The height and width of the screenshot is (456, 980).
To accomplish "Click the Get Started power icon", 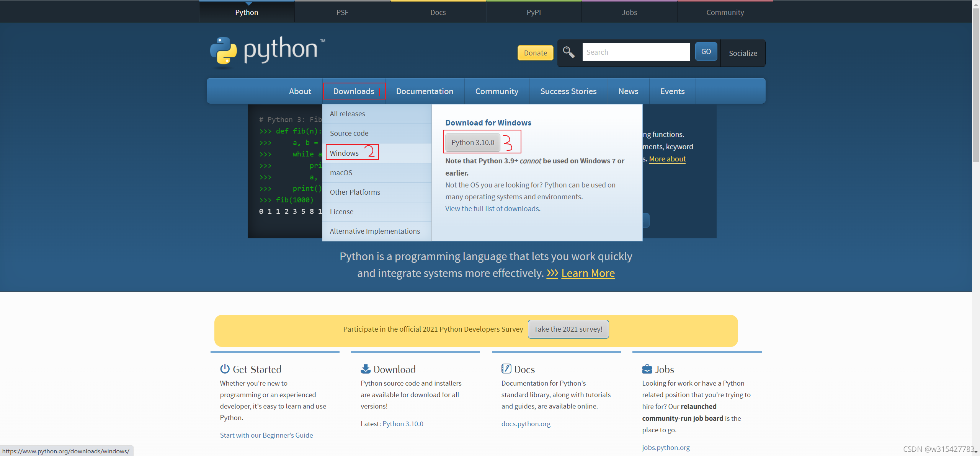I will pyautogui.click(x=225, y=369).
